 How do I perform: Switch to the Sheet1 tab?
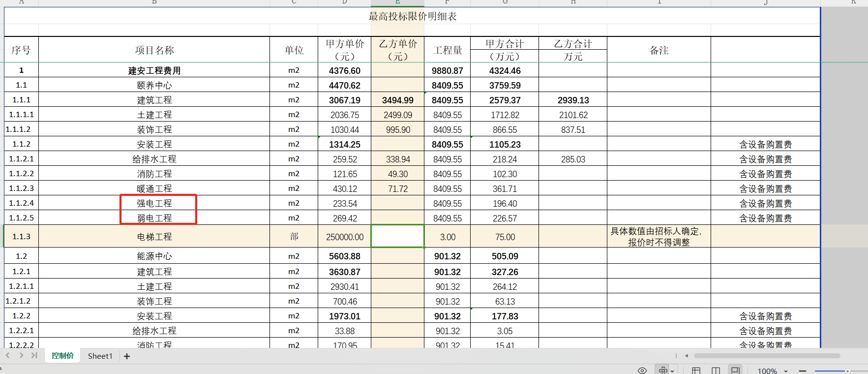(100, 356)
